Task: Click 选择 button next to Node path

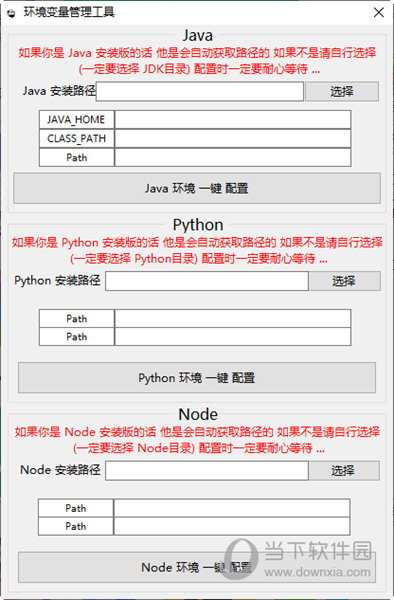Action: coord(344,470)
